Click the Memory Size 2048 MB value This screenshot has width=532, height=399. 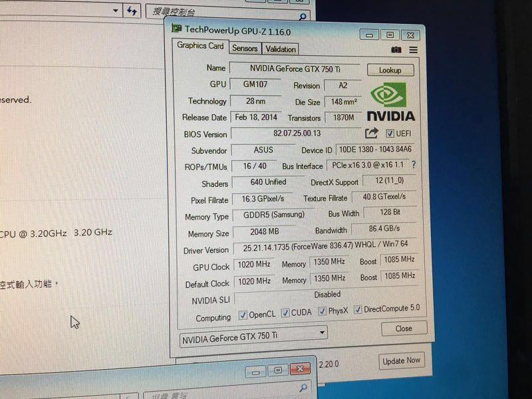(x=264, y=231)
